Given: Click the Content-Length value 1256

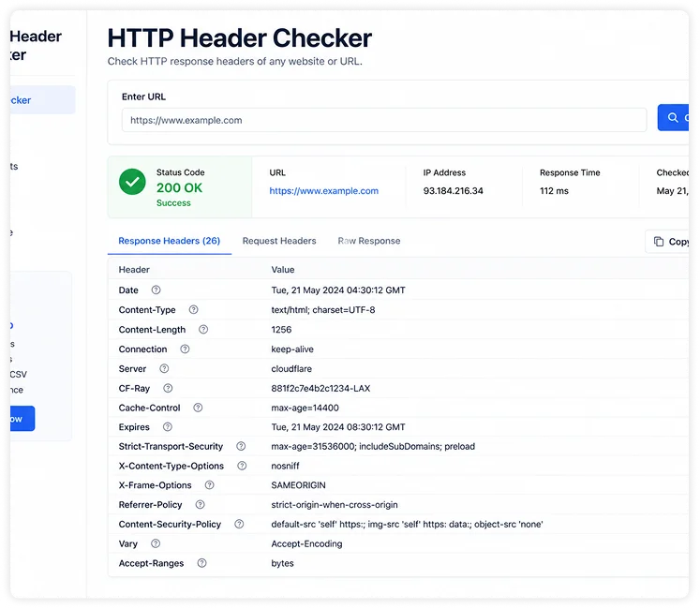Looking at the screenshot, I should tap(281, 330).
